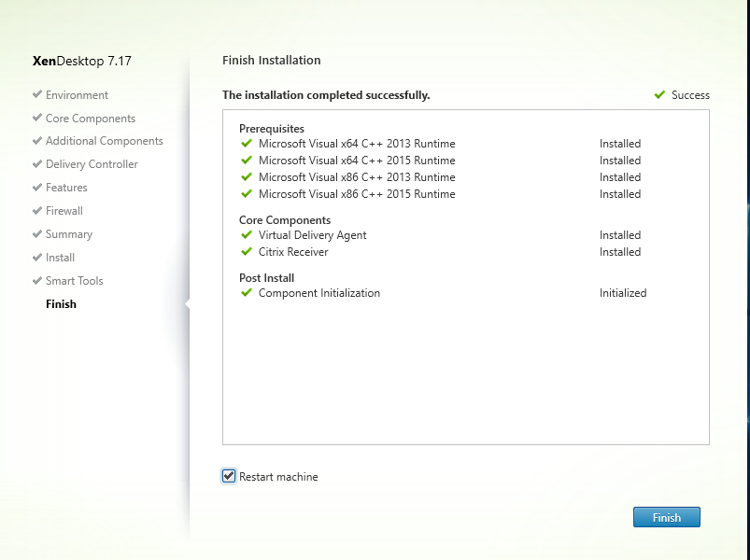This screenshot has width=750, height=560.
Task: Click the Firewall step checkmark icon
Action: pyautogui.click(x=37, y=211)
